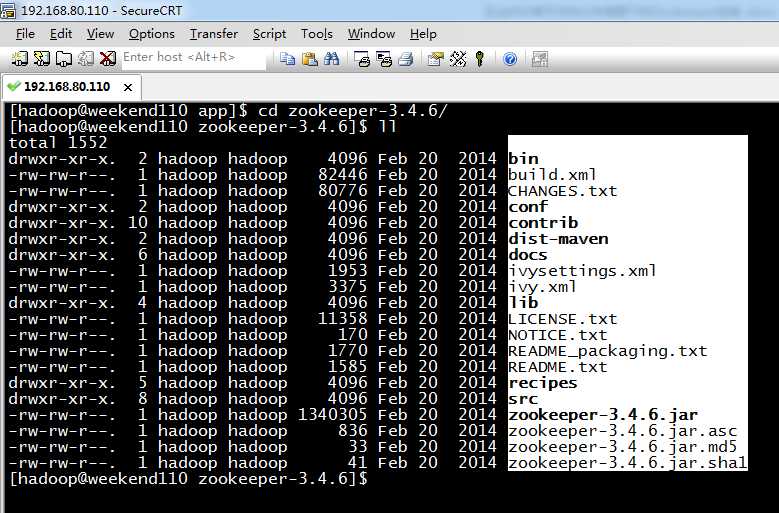Open the File menu

coord(25,34)
